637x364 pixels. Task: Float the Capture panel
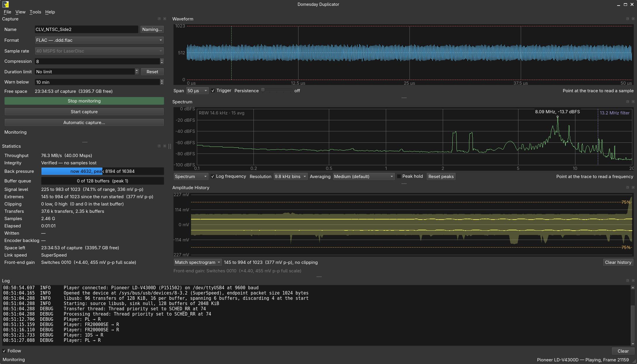pos(159,19)
